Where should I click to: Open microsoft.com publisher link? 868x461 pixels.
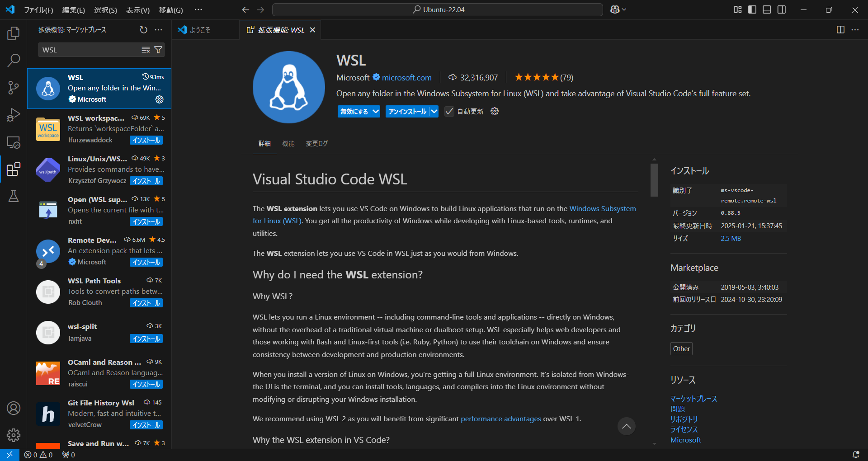point(406,78)
